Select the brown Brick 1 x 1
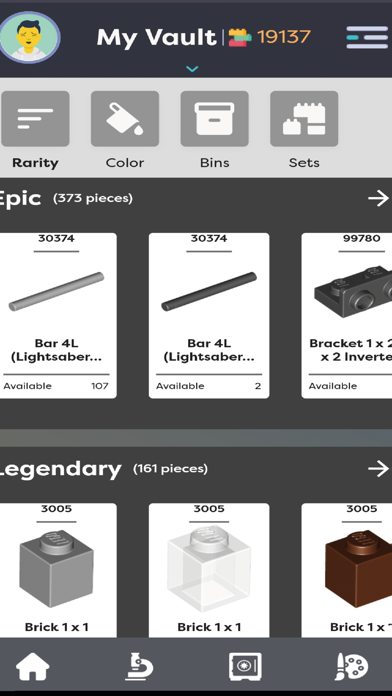 point(347,570)
